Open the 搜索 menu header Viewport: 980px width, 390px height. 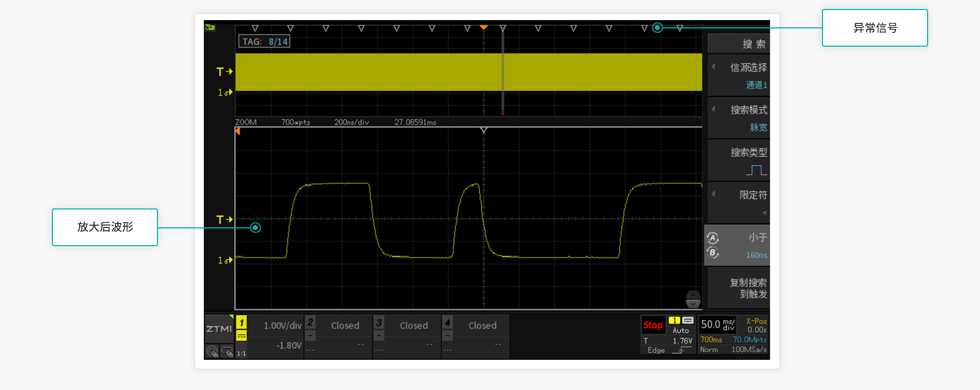point(738,44)
